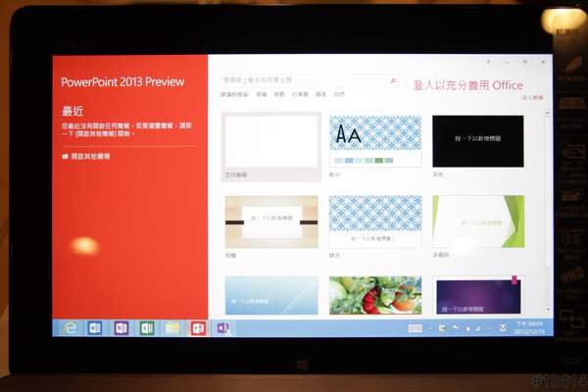Click the 行事曆 suggested search link
This screenshot has height=392, width=588.
(300, 94)
